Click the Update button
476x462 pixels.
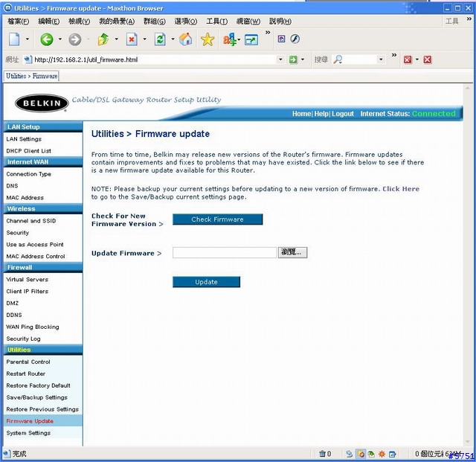[x=206, y=282]
